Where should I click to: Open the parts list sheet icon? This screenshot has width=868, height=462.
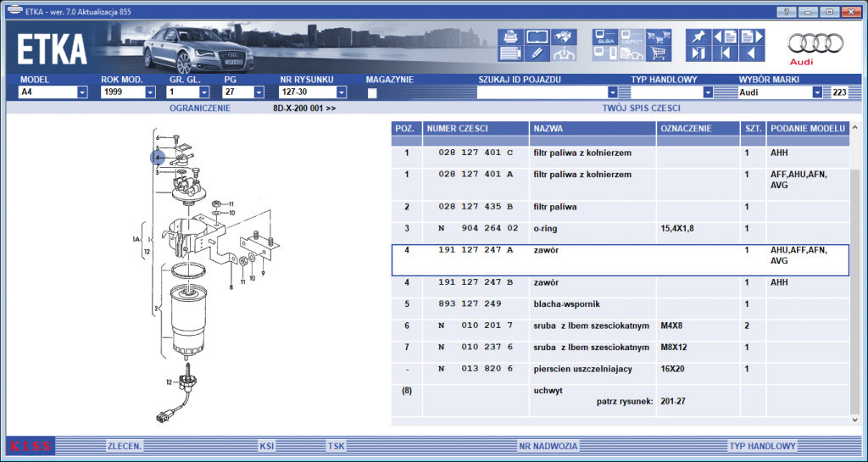[x=510, y=53]
